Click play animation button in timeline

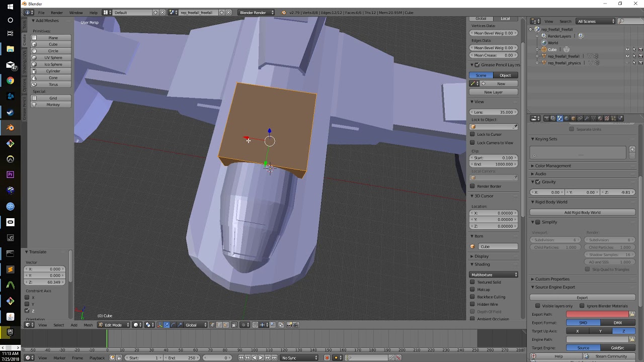[261, 357]
